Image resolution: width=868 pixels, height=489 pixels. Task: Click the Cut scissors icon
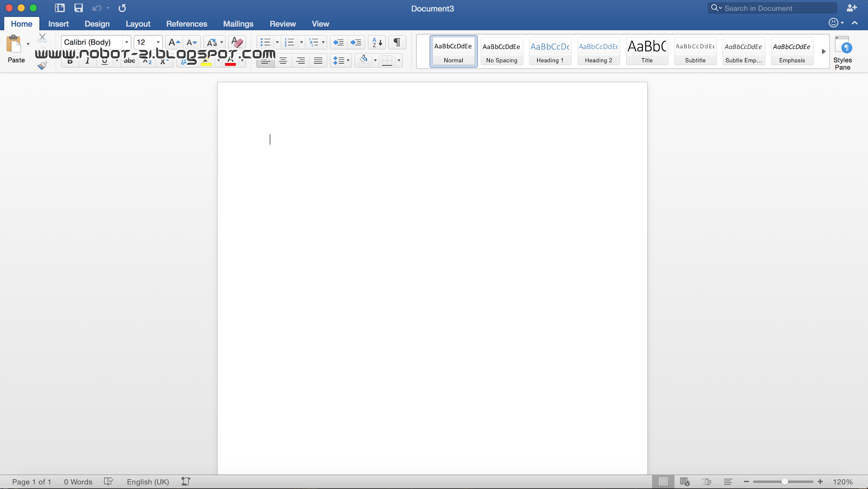point(42,38)
